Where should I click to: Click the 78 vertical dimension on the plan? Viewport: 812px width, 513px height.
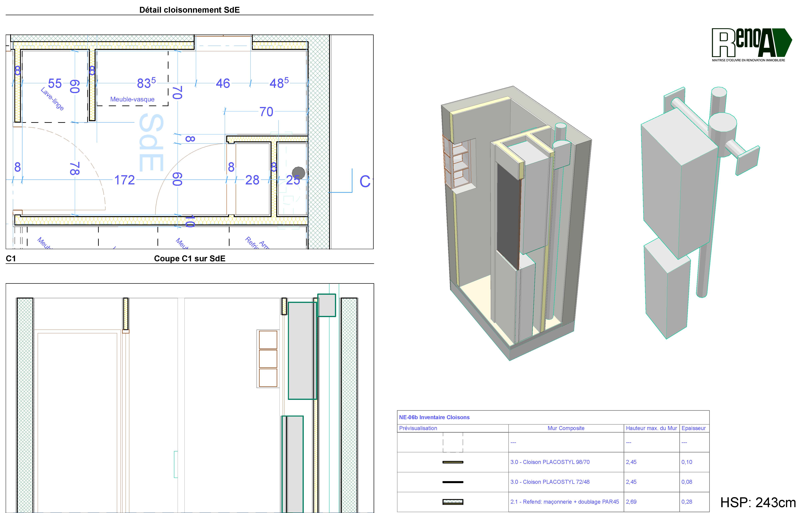click(x=75, y=168)
